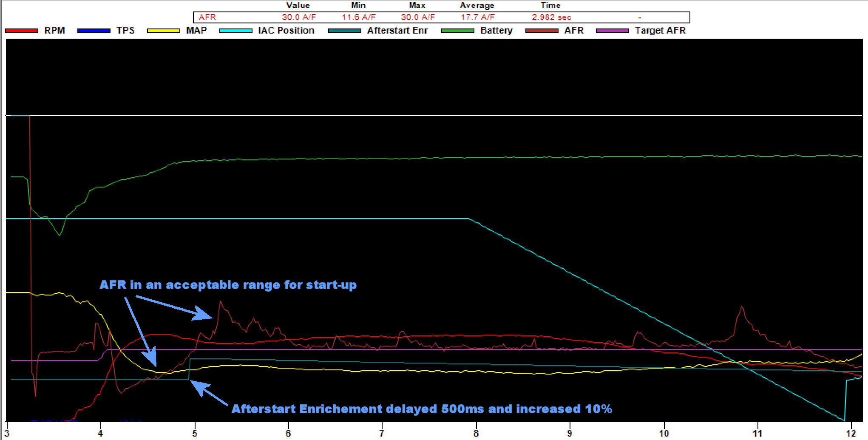Click the cyan IAC Position legend swatch
Screen dimensions: 868x440
pos(236,31)
